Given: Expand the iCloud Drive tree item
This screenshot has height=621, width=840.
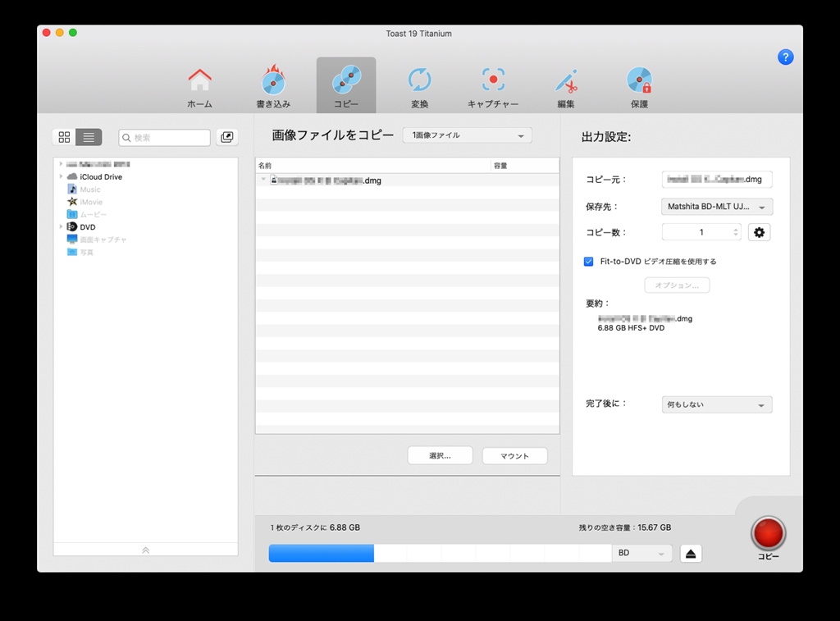Looking at the screenshot, I should point(61,176).
